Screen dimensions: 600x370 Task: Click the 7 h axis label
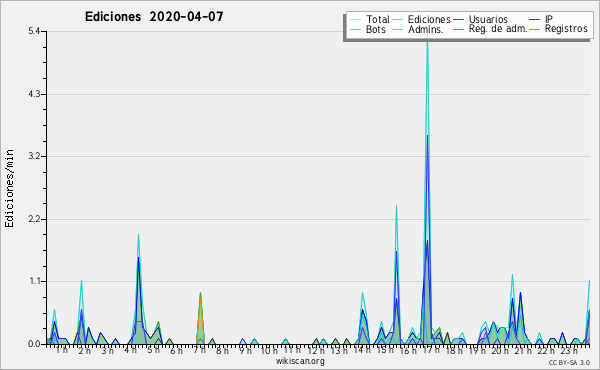coord(199,350)
